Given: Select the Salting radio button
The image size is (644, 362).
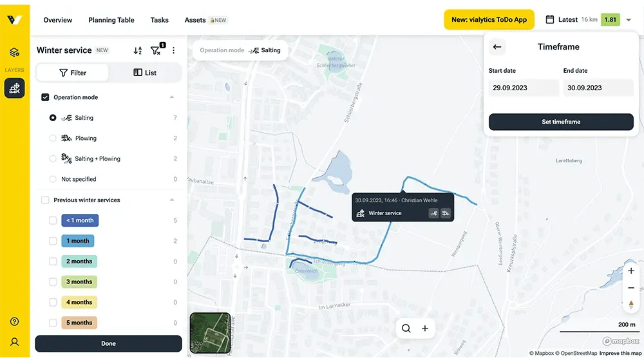Looking at the screenshot, I should 53,117.
